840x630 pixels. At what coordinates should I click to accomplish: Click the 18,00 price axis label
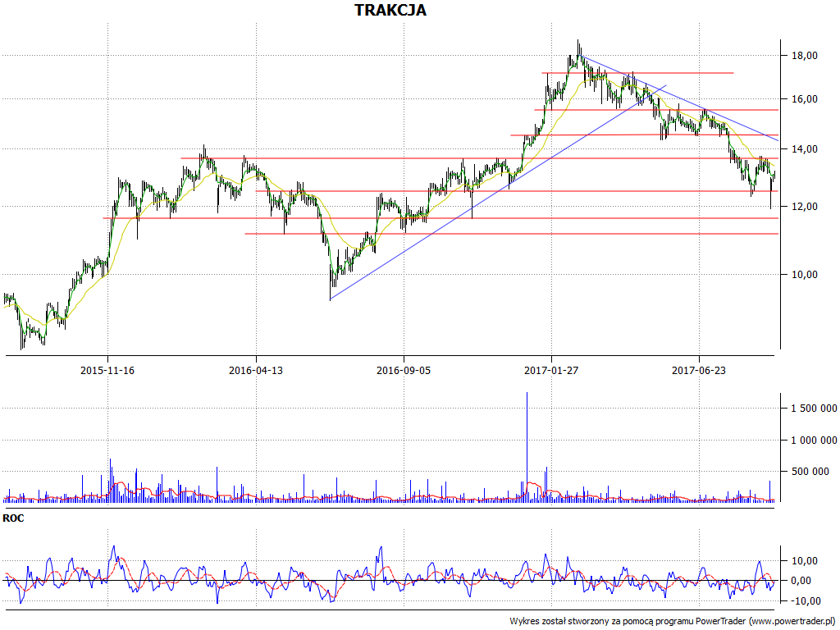[805, 56]
